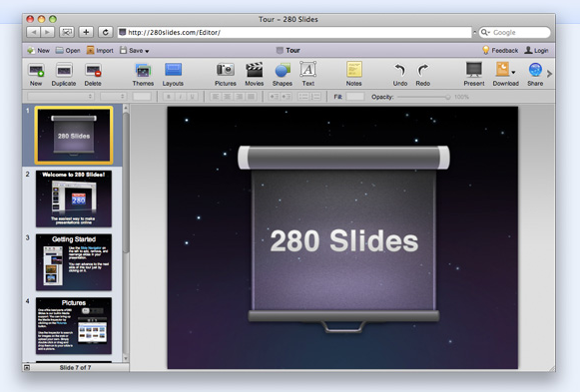
Task: Open the Import menu item
Action: point(100,50)
